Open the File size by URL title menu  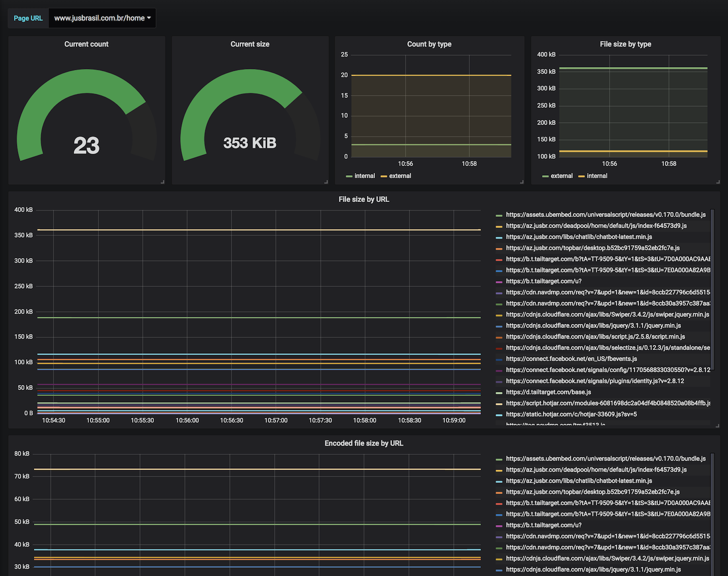click(x=364, y=199)
